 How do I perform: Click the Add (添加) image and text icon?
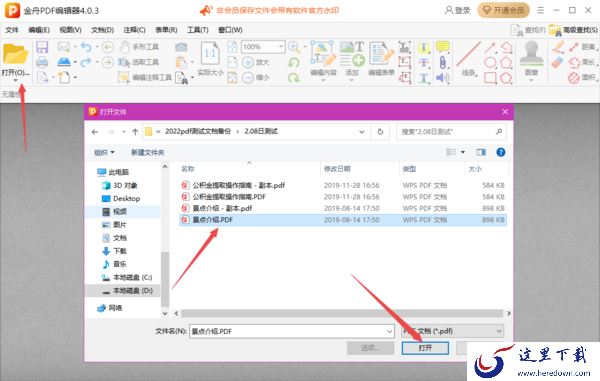pos(352,54)
